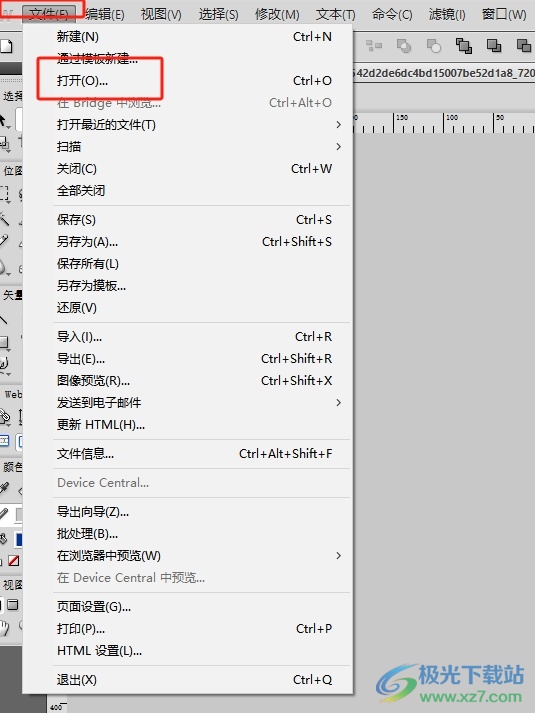Select the Pointer arrow tool

click(x=4, y=121)
